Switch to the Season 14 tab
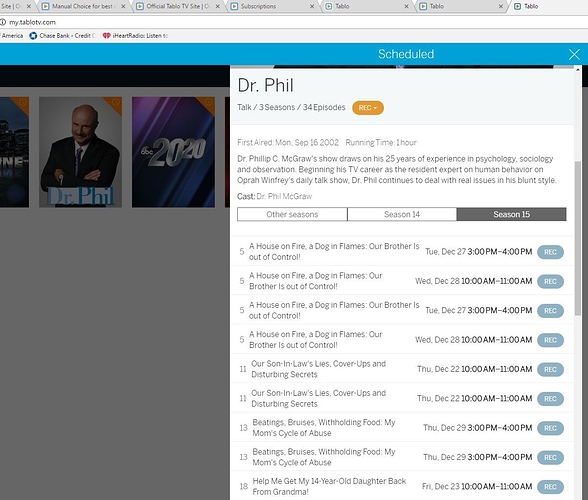The width and height of the screenshot is (588, 500). pyautogui.click(x=402, y=215)
